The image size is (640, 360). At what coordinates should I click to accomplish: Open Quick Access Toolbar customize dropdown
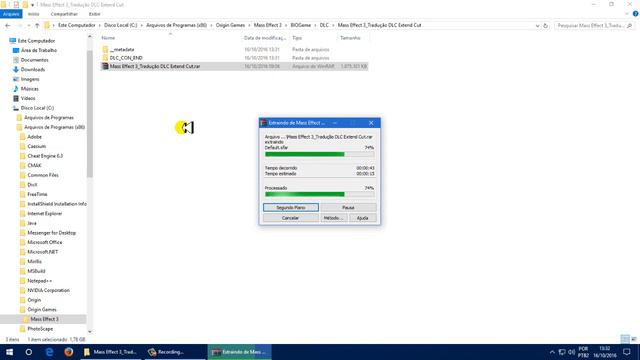pos(32,5)
